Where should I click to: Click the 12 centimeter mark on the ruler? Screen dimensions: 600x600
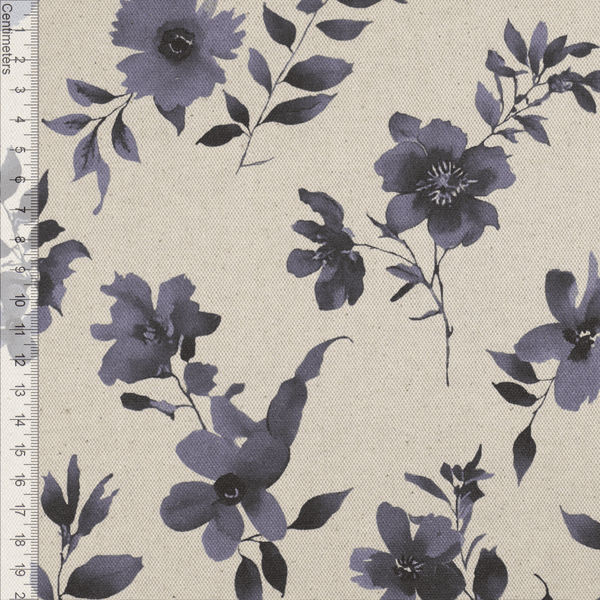pyautogui.click(x=20, y=359)
